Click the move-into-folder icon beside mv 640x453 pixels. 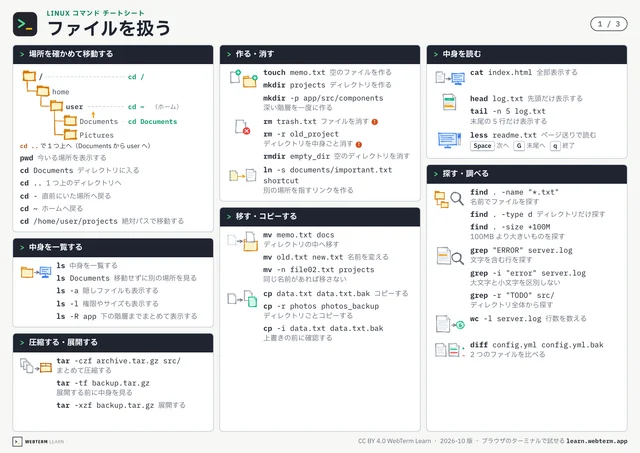point(243,241)
